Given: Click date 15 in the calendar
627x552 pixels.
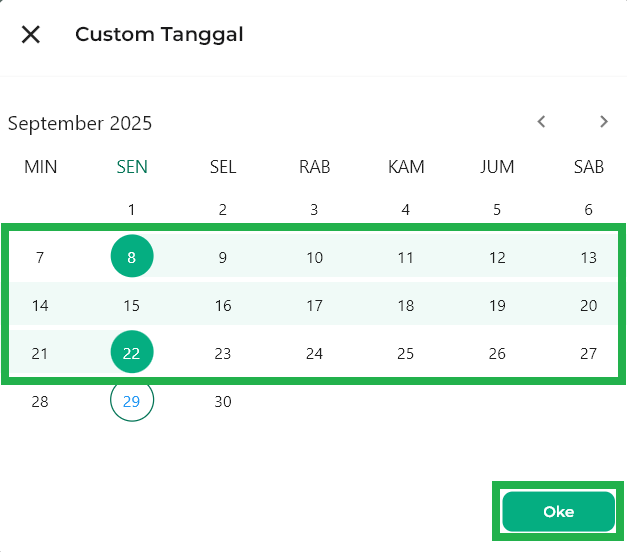Looking at the screenshot, I should click(132, 306).
